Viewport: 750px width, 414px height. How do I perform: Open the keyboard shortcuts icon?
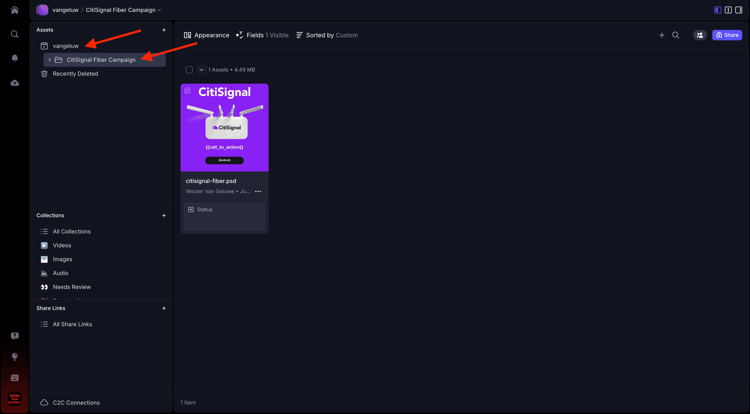point(14,378)
